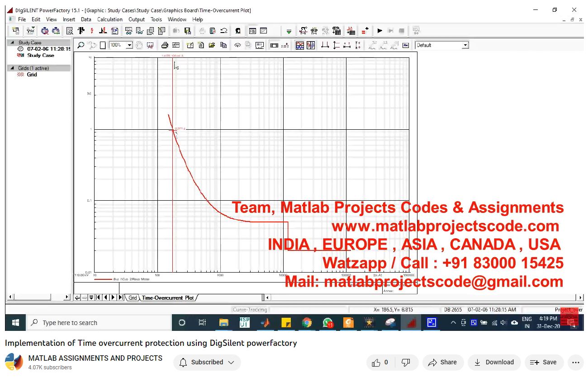The height and width of the screenshot is (377, 588).
Task: Click the Zoom magnifier tool in graphics toolbar
Action: (81, 45)
